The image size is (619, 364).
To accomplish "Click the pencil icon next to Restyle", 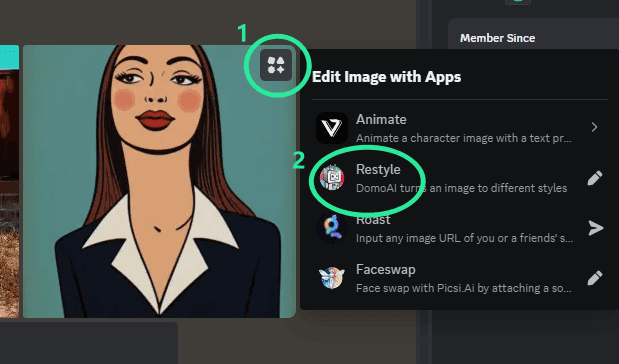I will [x=595, y=178].
